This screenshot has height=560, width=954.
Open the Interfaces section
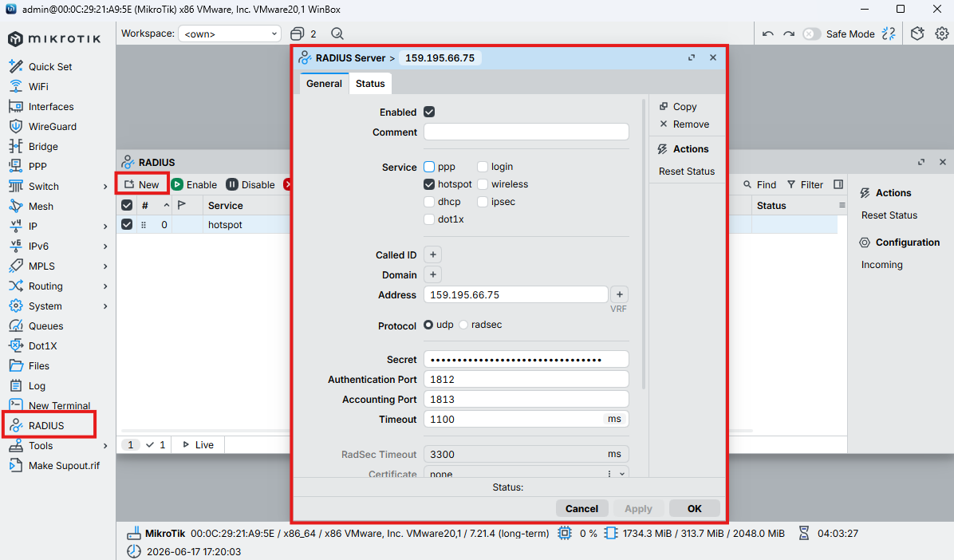41,107
